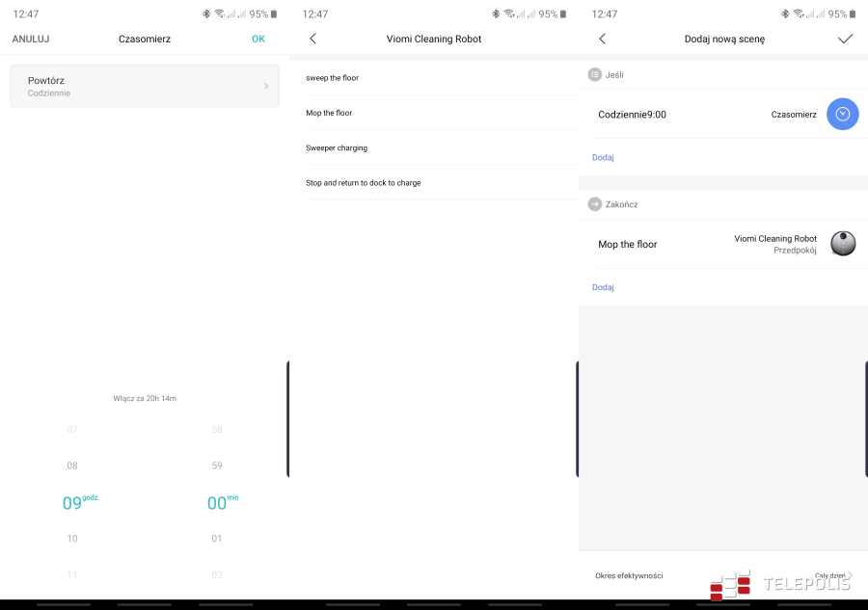Tap Dodaj link under Zakończ section
The image size is (868, 610).
(x=603, y=287)
